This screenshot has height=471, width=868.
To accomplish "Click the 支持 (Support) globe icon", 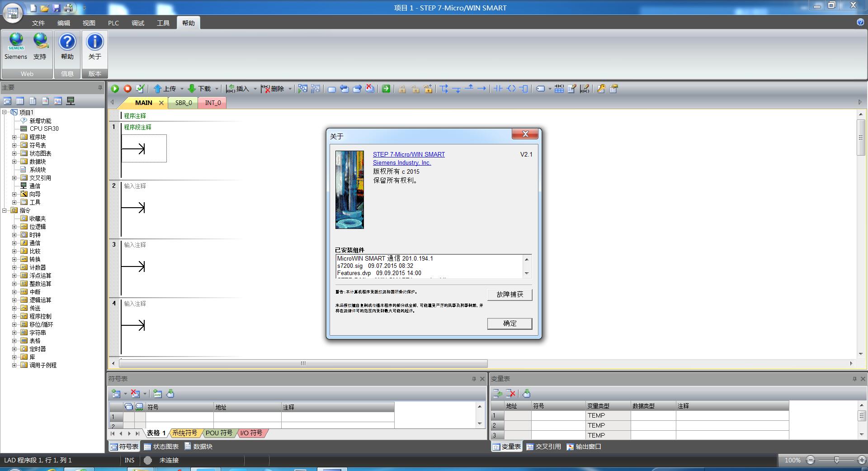I will pyautogui.click(x=40, y=47).
